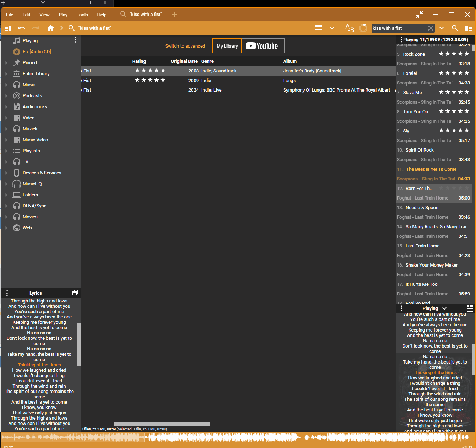Screen dimensions: 476x448
Task: Open the Help menu
Action: (102, 15)
